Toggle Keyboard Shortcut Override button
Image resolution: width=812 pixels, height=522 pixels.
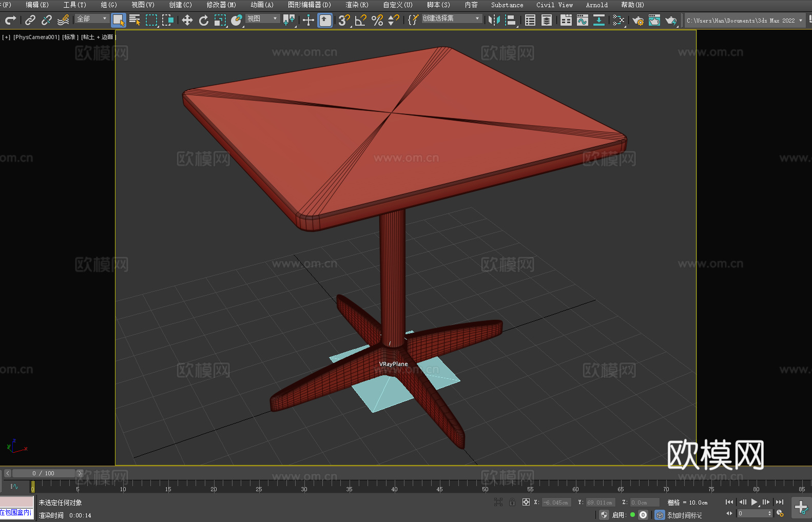coord(325,20)
